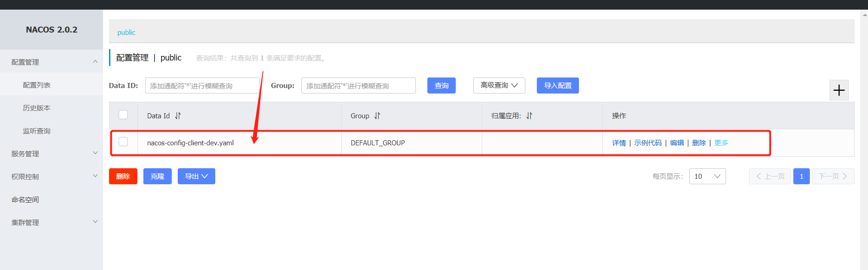Image resolution: width=868 pixels, height=270 pixels.
Task: Click the plus icon to create configuration
Action: click(839, 90)
